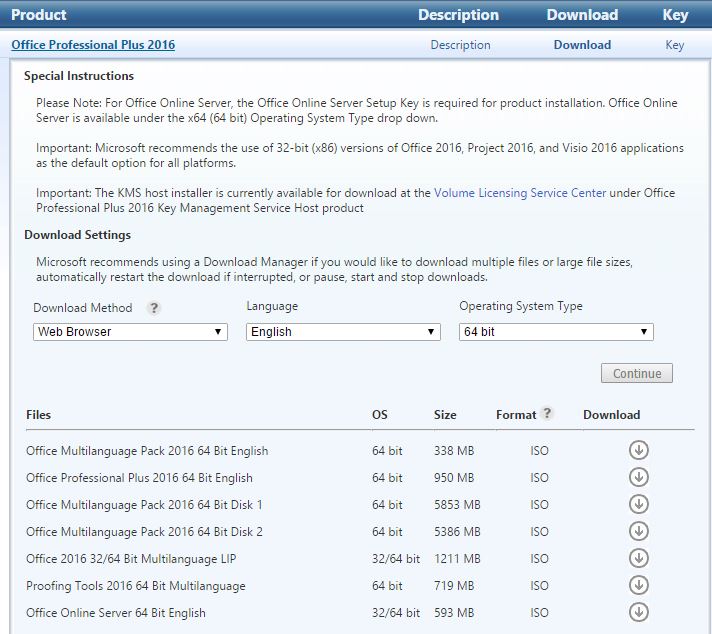Download Office Multilanguage Pack 64 Bit Disk 1
Viewport: 712px width, 634px height.
pos(638,504)
